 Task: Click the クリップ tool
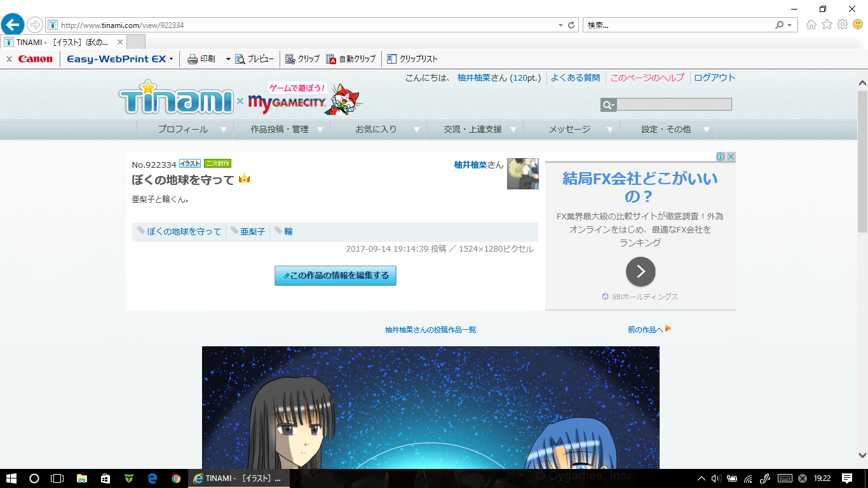point(302,59)
